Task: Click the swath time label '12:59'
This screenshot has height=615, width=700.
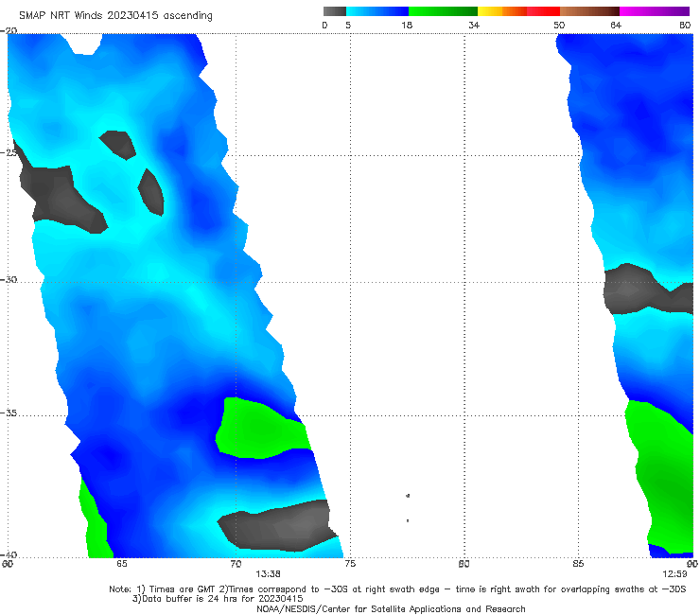Action: (x=674, y=574)
